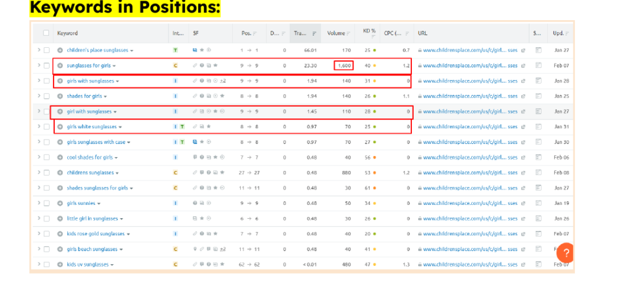Screen dimensions: 644x293
Task: Open childrensplace.com URL in 'girls white sunglasses' row
Action: tap(470, 127)
